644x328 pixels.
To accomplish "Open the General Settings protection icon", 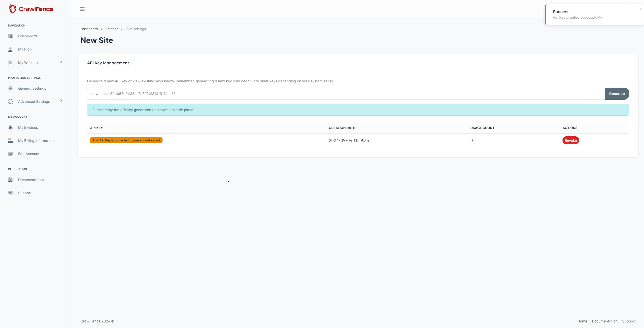I will tap(10, 88).
